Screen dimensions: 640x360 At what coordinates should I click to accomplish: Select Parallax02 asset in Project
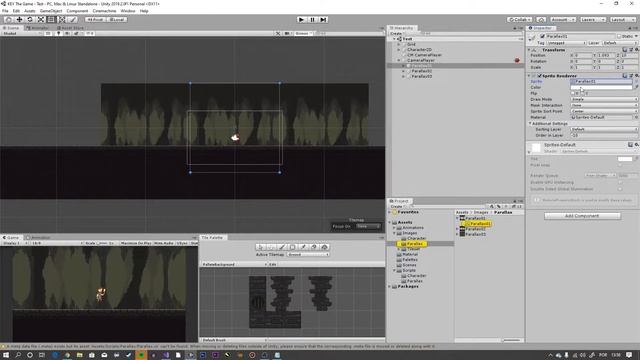click(475, 229)
